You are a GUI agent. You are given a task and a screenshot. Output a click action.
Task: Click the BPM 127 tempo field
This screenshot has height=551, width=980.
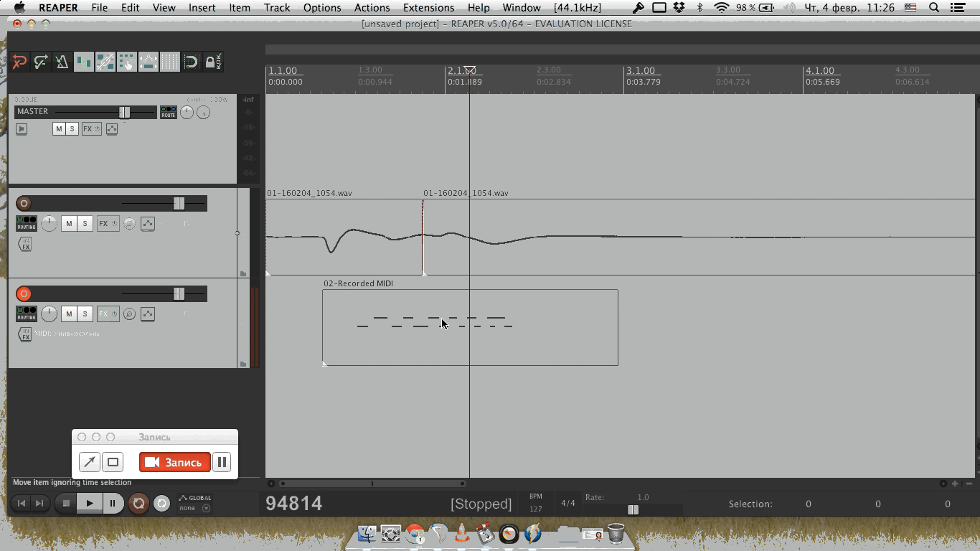(536, 509)
